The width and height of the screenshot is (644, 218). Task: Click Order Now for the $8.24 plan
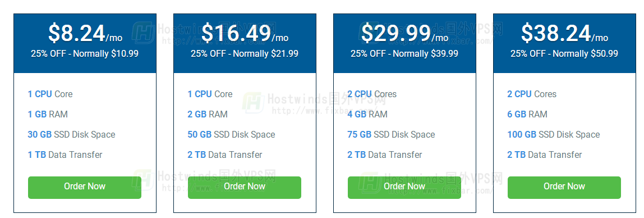tap(85, 188)
